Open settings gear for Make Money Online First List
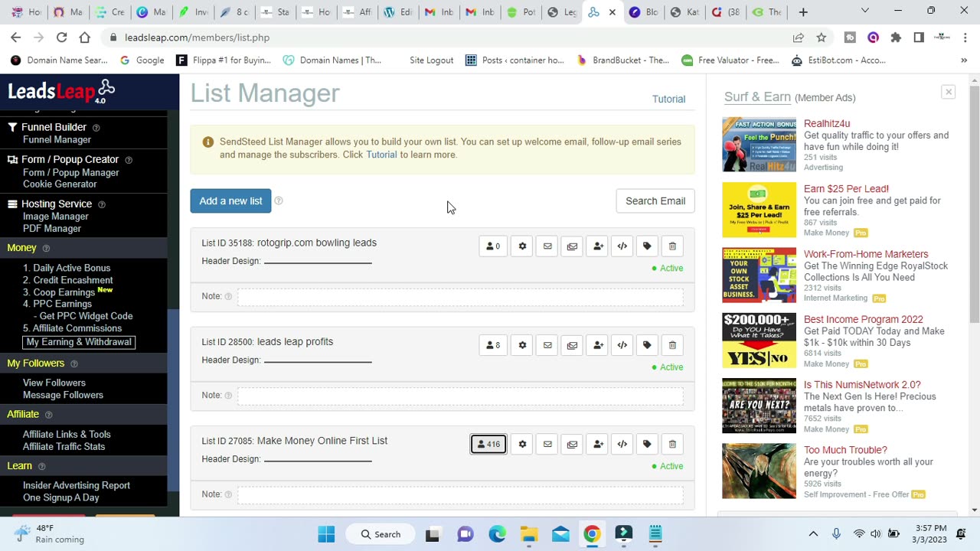Image resolution: width=980 pixels, height=551 pixels. point(522,444)
